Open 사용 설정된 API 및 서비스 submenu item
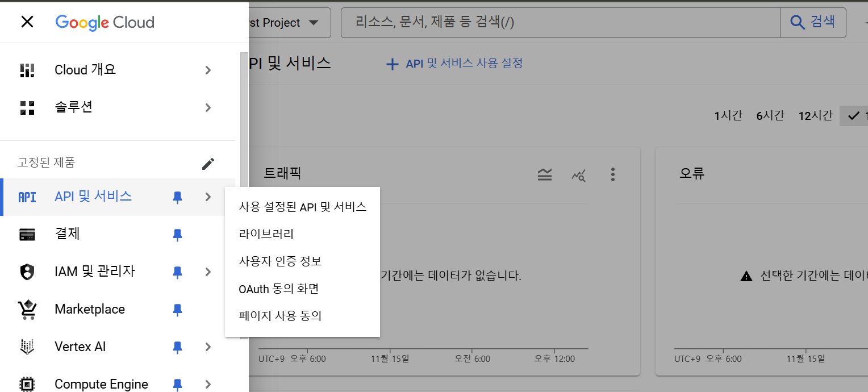This screenshot has height=392, width=868. [303, 207]
